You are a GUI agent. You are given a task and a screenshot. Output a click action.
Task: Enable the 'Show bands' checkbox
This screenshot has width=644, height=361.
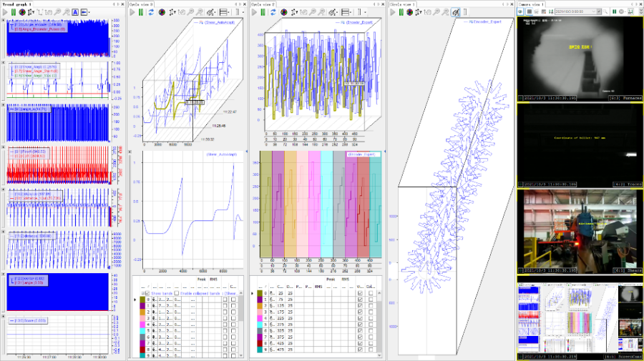pyautogui.click(x=147, y=293)
